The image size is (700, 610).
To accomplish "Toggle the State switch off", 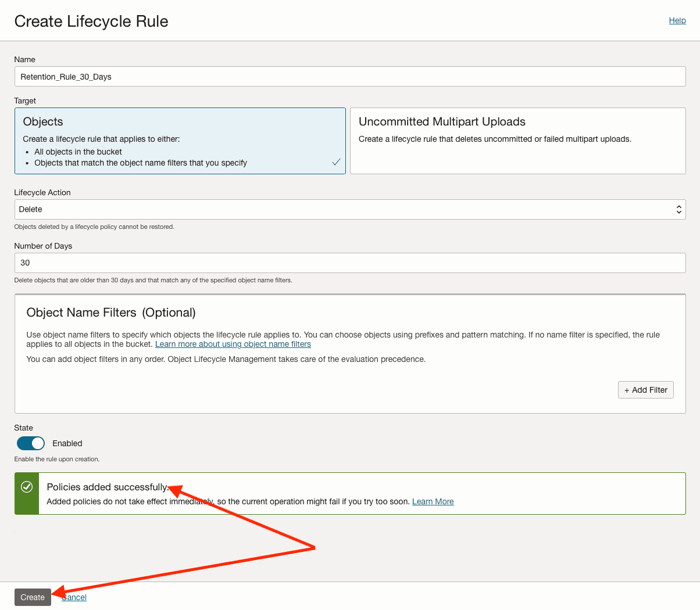I will point(31,443).
